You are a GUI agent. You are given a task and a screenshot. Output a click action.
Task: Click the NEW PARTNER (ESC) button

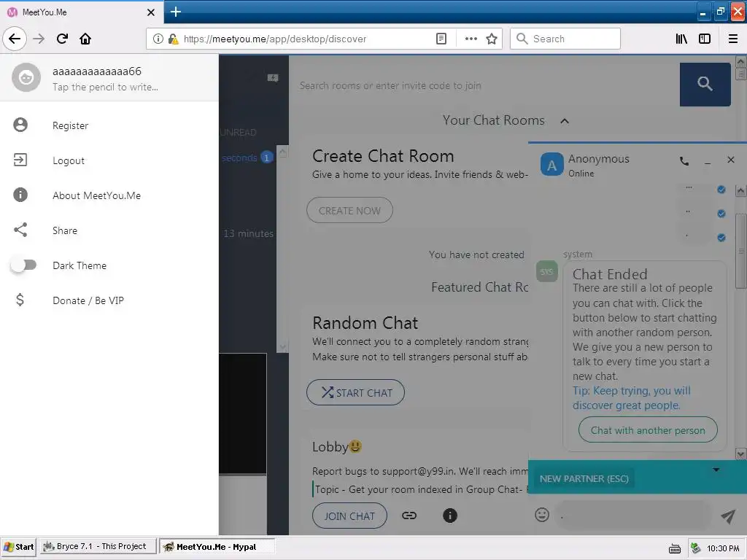(584, 478)
